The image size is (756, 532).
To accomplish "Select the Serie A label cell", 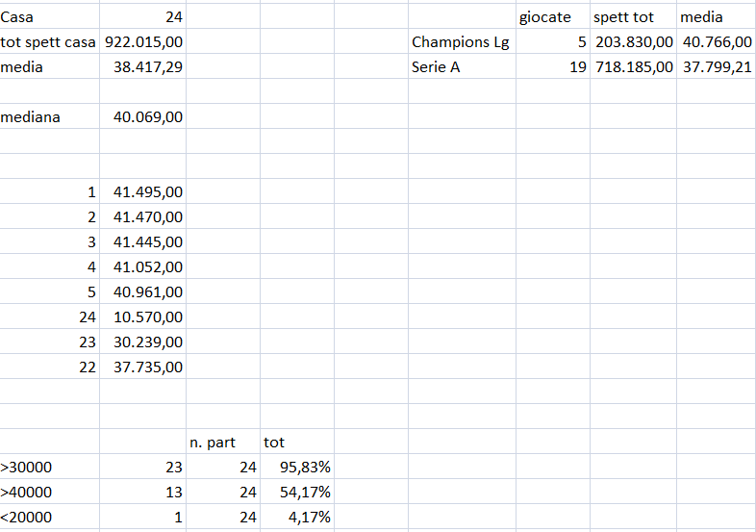I will [462, 67].
